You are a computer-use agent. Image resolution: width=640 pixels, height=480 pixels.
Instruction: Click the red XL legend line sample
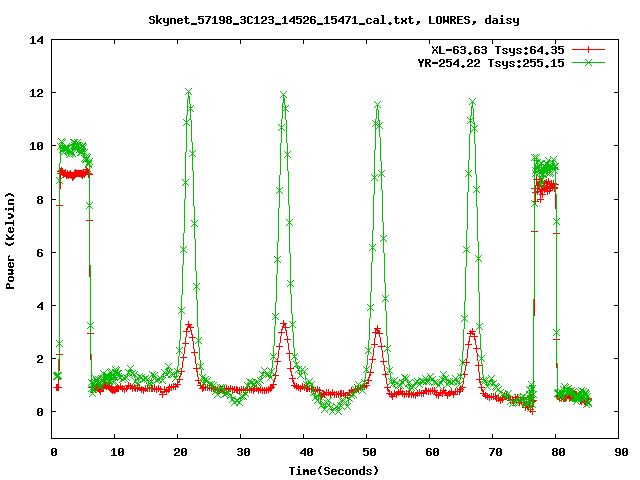point(588,50)
